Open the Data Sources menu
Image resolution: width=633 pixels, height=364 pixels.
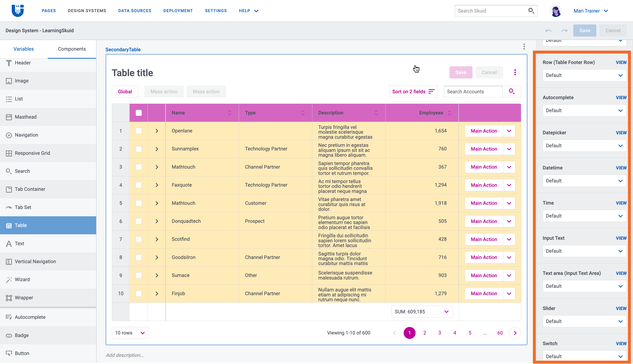pos(135,11)
